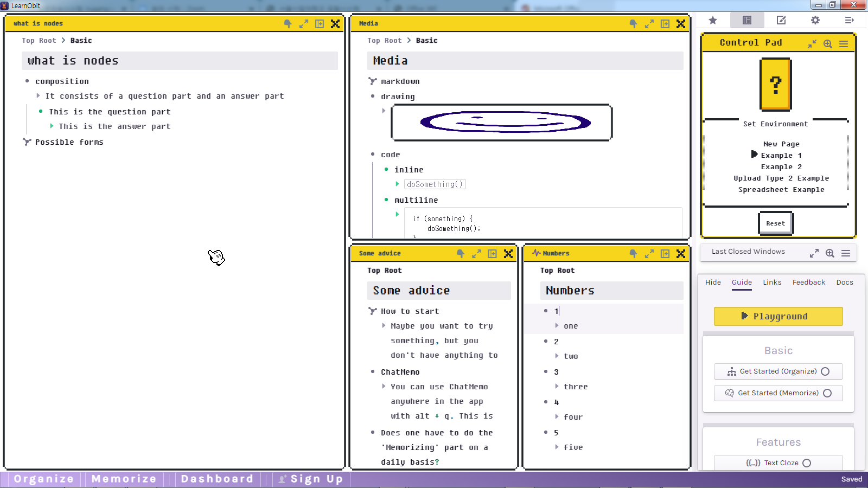Open the settings gear in sidebar
868x488 pixels.
click(x=815, y=20)
